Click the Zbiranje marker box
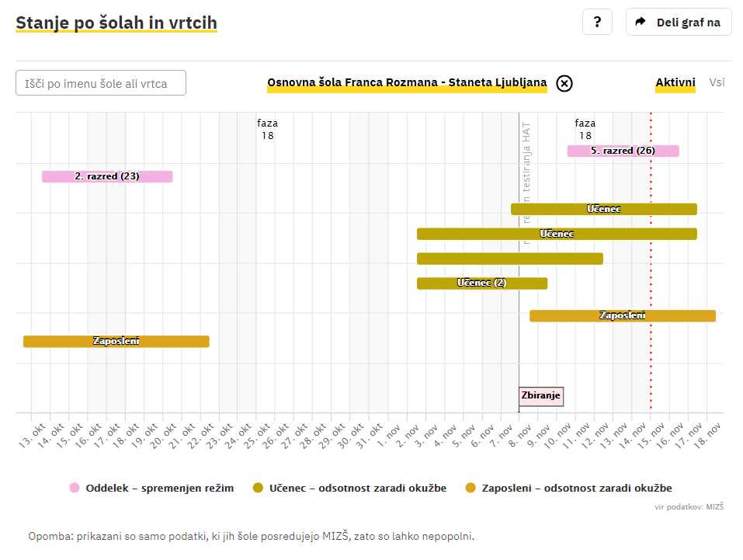743x560 pixels. 541,396
